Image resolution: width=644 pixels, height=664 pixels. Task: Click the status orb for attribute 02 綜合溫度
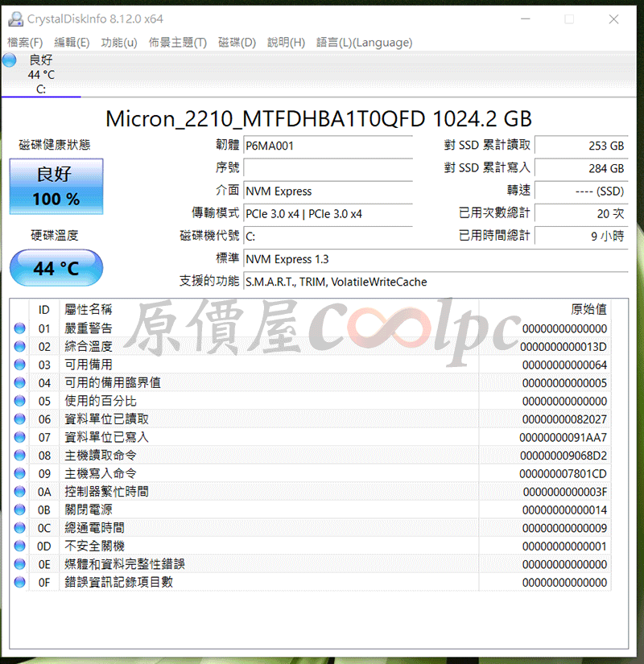coord(19,346)
